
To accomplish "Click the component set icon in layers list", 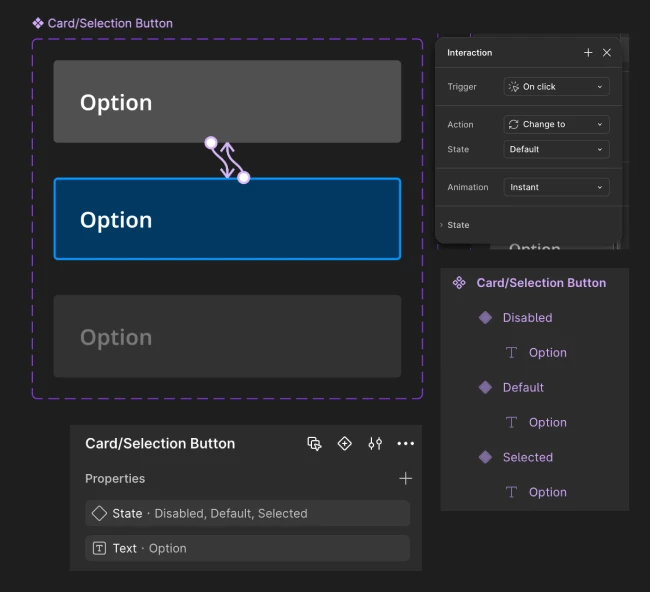I will click(459, 283).
